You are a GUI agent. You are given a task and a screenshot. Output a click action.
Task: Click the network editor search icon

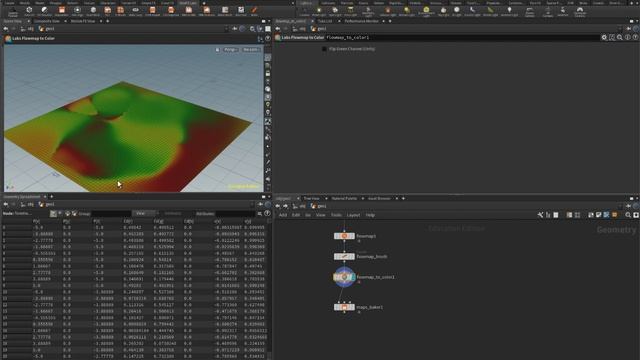coord(628,215)
